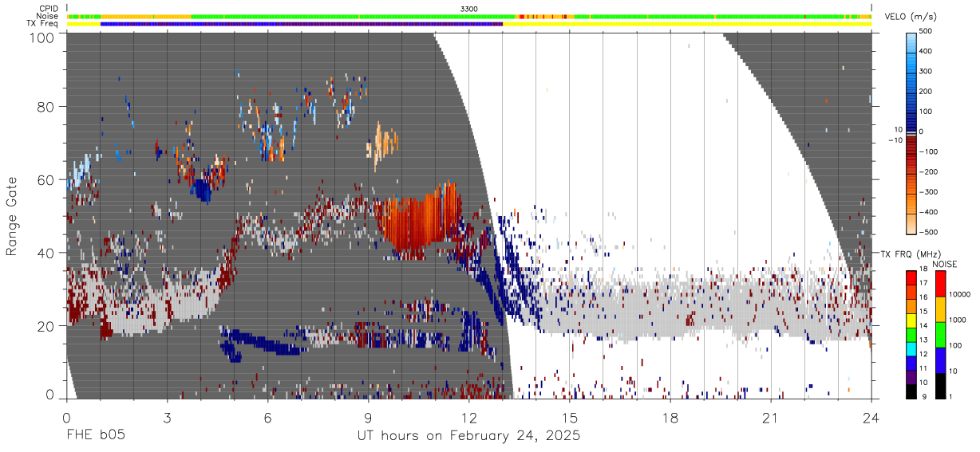Click the NOISE legend title
The width and height of the screenshot is (980, 452).
pos(944,264)
